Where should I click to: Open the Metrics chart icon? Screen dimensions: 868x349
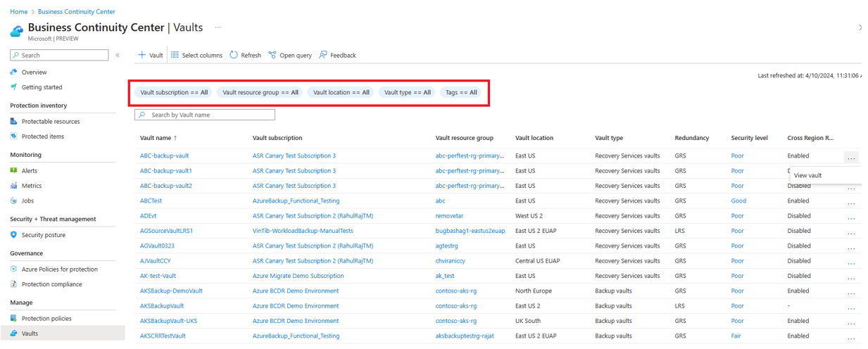click(13, 186)
